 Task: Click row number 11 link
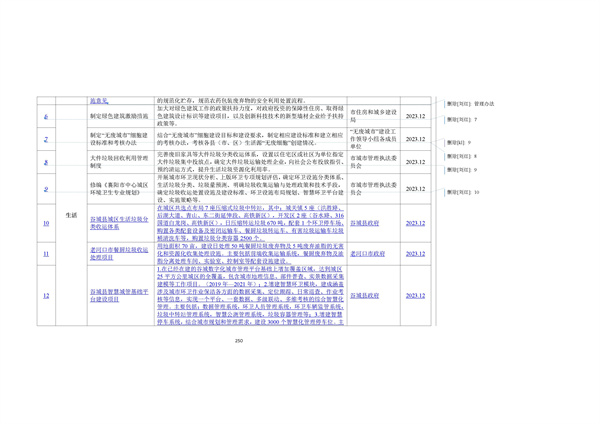point(46,254)
